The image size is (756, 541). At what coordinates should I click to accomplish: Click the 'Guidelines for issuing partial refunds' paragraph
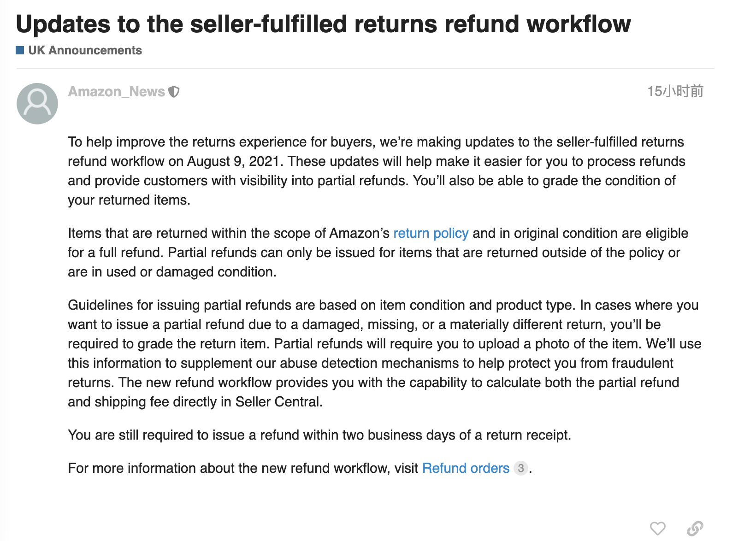[384, 353]
